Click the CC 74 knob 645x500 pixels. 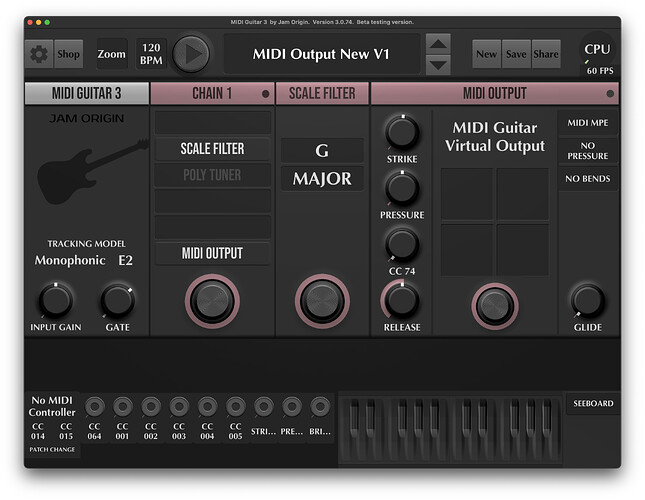coord(402,244)
